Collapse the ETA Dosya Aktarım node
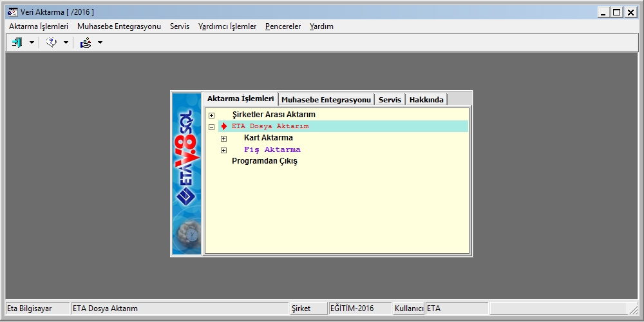644x322 pixels. click(211, 127)
